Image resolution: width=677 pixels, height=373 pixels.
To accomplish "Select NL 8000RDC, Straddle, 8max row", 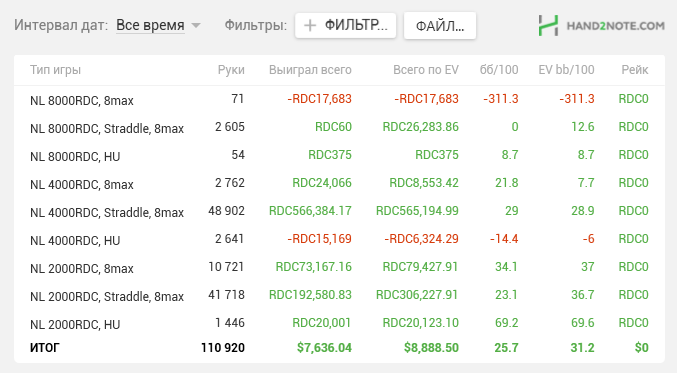I will (339, 127).
